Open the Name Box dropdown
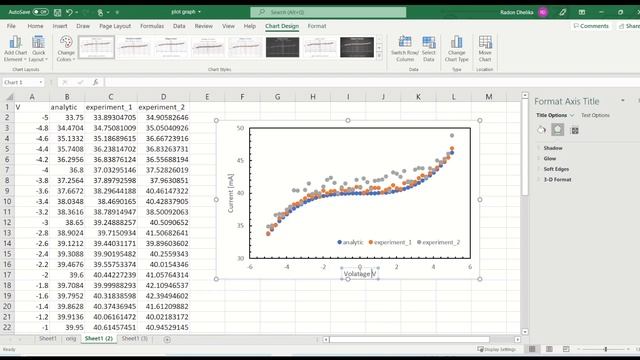This screenshot has width=640, height=360. [41, 82]
